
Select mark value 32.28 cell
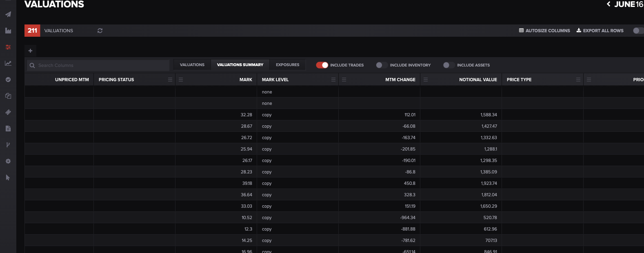pos(216,115)
